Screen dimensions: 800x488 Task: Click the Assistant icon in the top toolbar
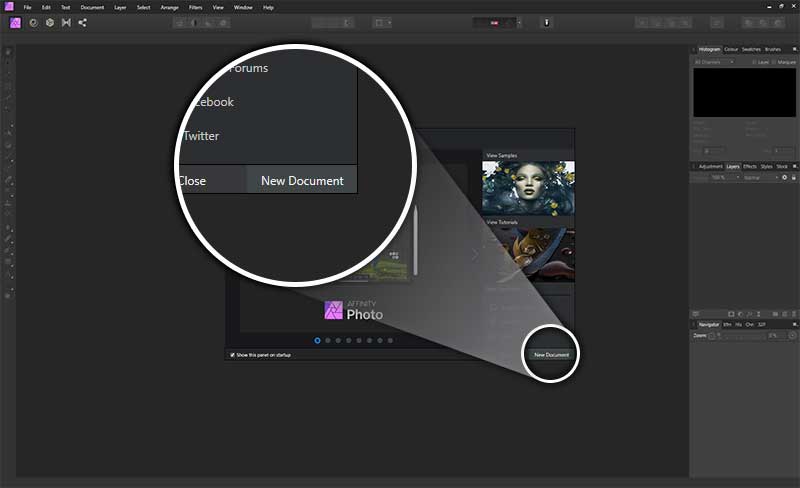point(546,23)
